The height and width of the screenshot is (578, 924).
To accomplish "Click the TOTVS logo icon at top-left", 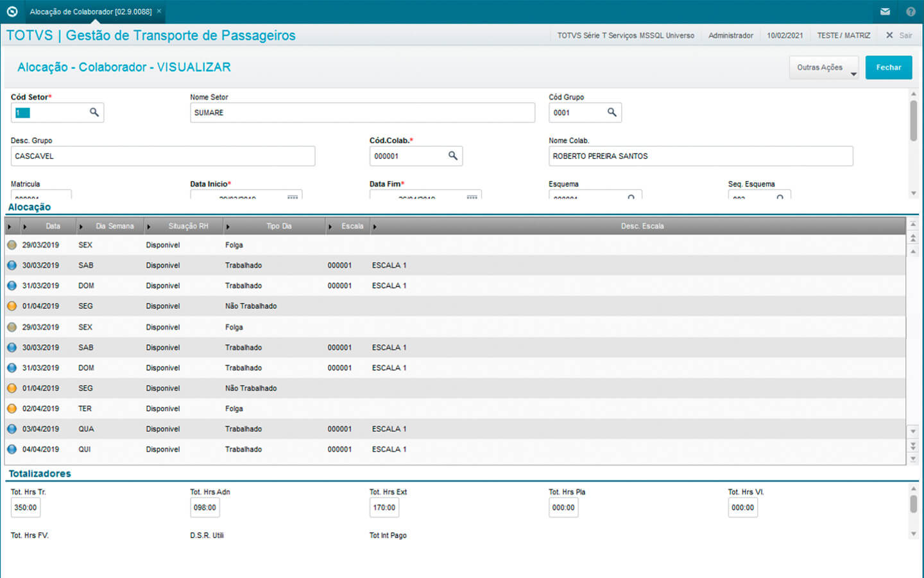I will (12, 12).
